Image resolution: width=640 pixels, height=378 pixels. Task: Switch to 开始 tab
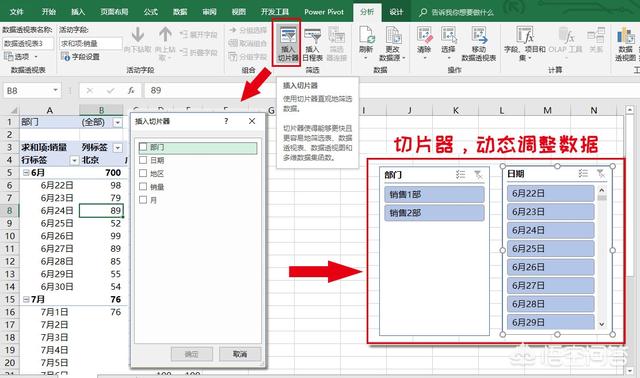[49, 12]
